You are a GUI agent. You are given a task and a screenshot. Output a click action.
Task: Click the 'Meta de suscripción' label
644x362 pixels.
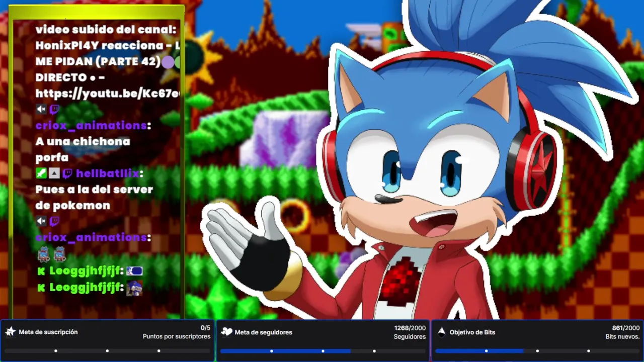coord(48,332)
